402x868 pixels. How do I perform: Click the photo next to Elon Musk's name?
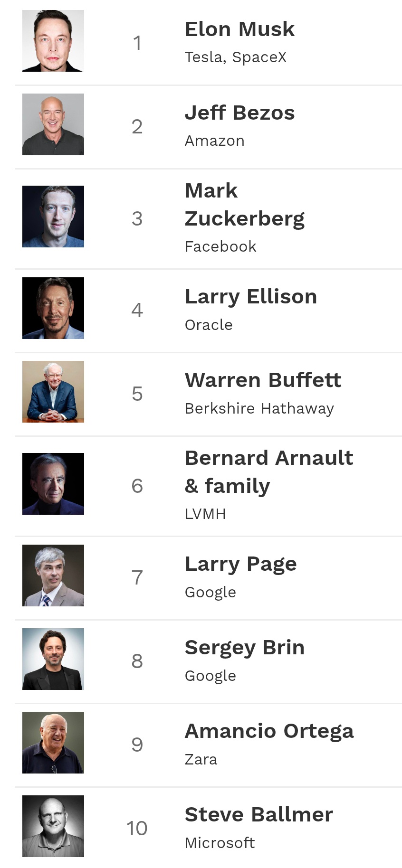(53, 41)
